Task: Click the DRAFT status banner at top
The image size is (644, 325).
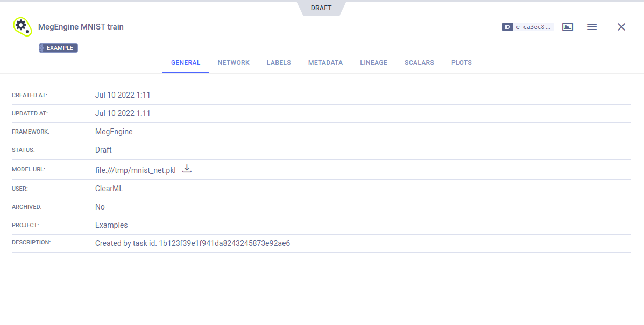Action: [x=321, y=8]
